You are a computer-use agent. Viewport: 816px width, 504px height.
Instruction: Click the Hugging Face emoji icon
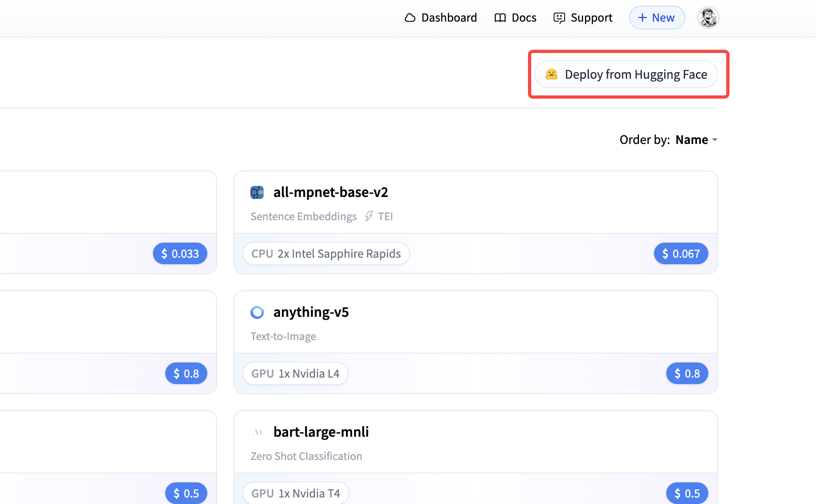pos(552,74)
